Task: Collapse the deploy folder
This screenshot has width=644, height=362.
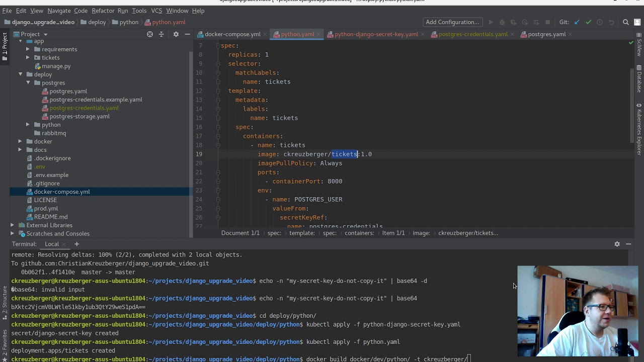Action: [21, 74]
